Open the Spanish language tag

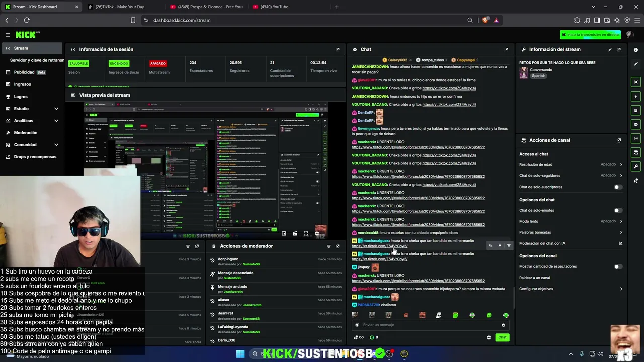click(x=539, y=76)
